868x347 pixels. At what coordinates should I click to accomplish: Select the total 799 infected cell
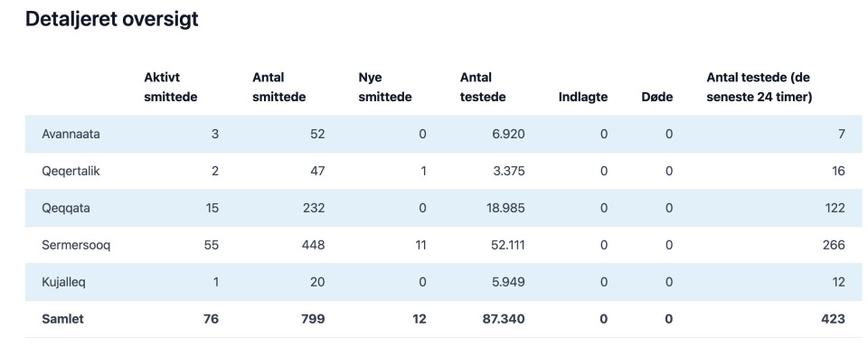click(314, 319)
